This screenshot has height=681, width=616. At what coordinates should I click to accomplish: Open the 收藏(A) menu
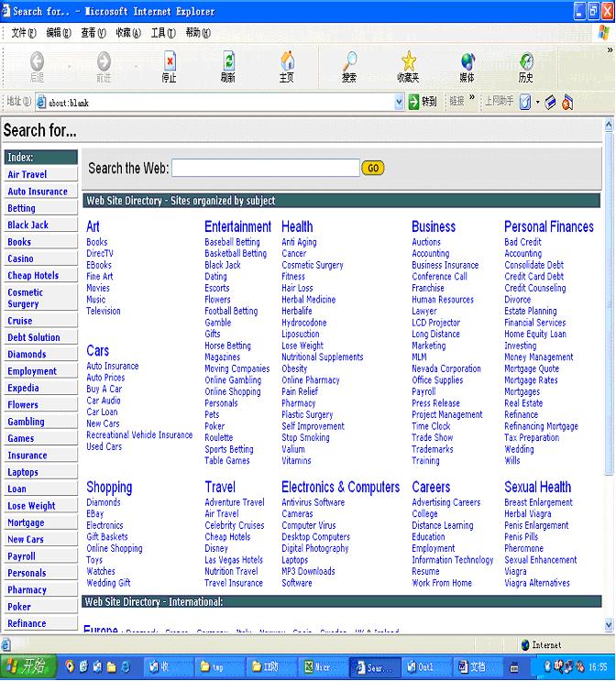tap(127, 33)
